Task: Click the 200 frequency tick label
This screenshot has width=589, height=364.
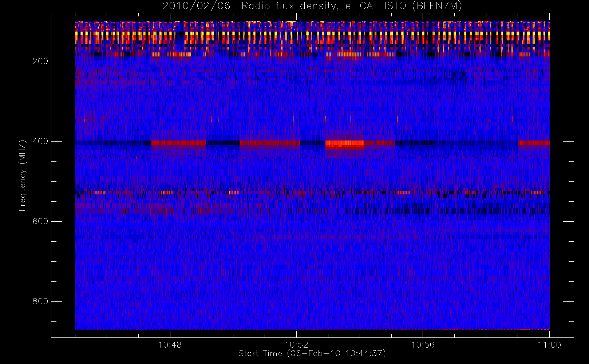Action: click(x=40, y=61)
